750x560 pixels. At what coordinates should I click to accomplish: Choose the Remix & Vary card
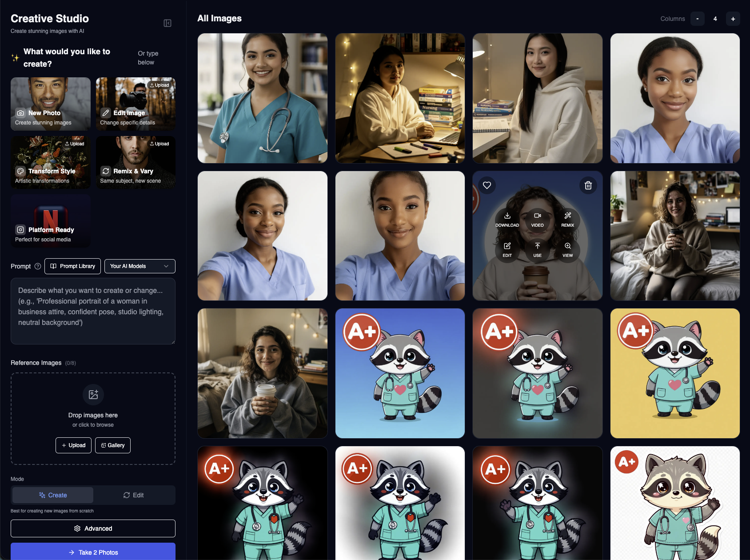[x=136, y=163]
